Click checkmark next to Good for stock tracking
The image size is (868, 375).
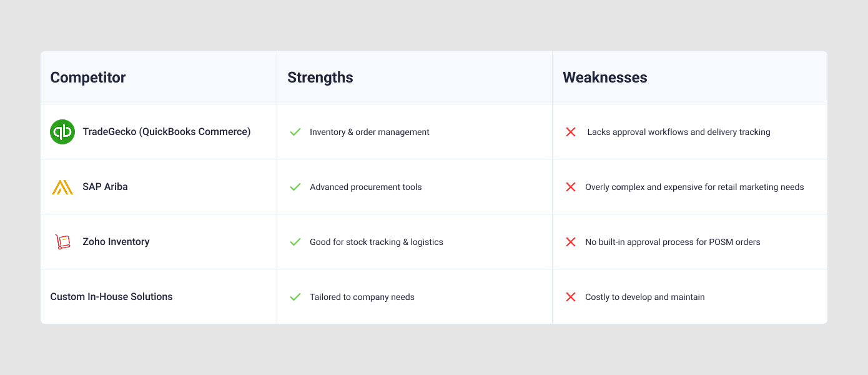[x=295, y=242]
